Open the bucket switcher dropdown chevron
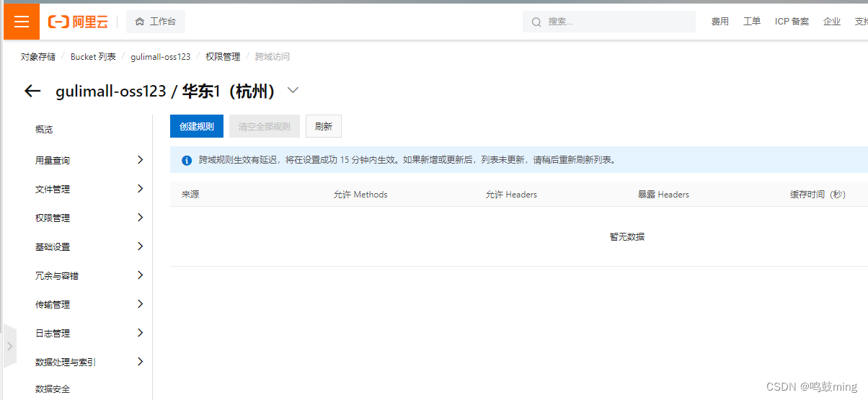 coord(293,91)
